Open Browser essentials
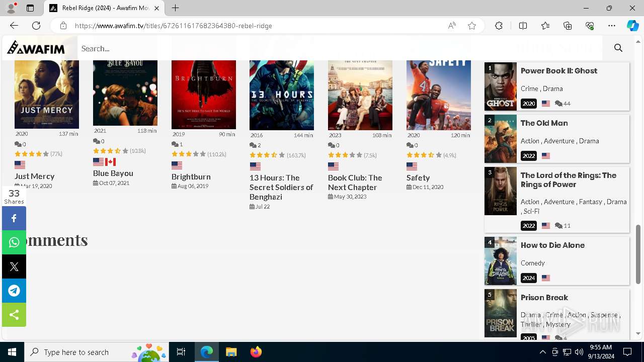644x362 pixels. click(x=590, y=26)
